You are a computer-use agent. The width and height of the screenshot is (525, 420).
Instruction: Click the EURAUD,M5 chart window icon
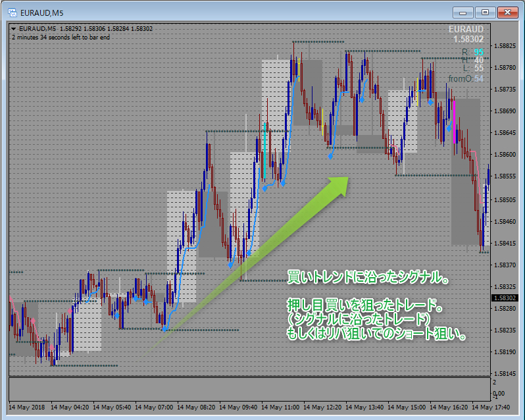pyautogui.click(x=12, y=13)
